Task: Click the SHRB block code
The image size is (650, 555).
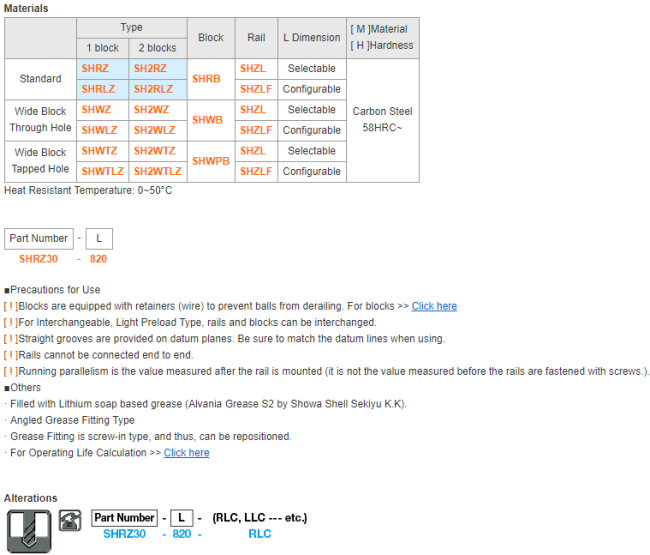Action: pos(206,78)
